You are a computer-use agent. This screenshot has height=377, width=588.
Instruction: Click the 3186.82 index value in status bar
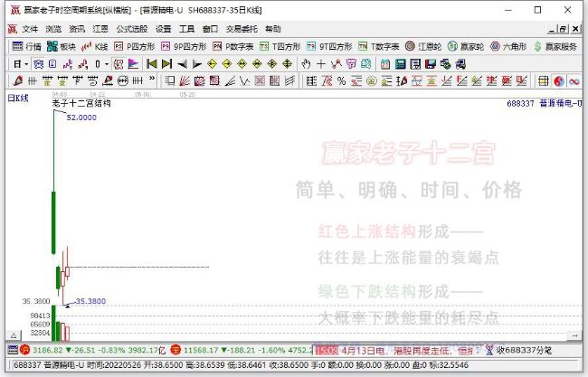(x=47, y=350)
